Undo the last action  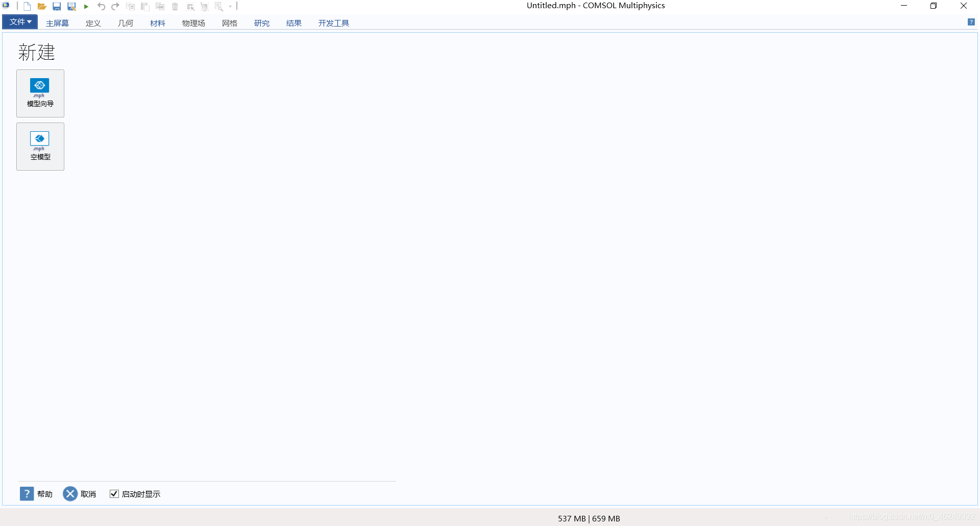point(101,6)
